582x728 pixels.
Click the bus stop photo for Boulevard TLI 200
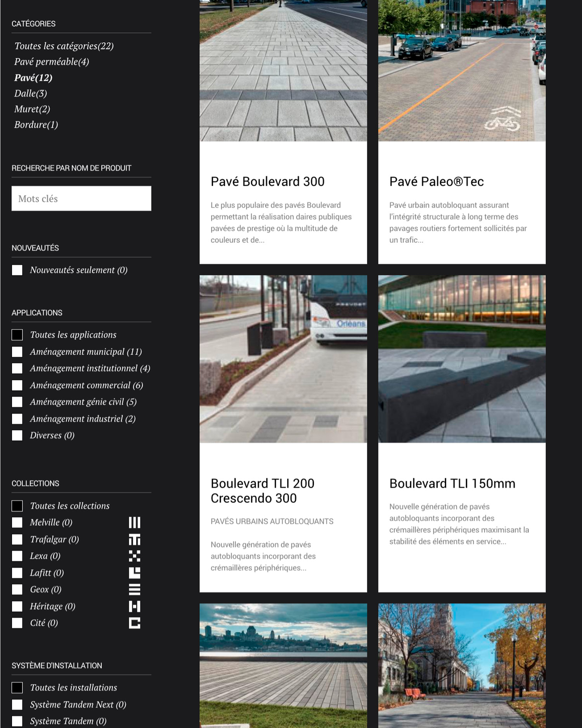[x=283, y=359]
